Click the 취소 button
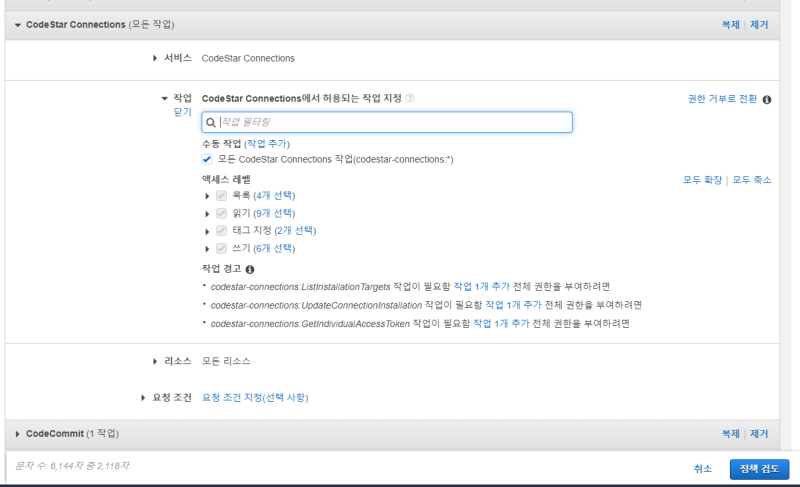Viewport: 800px width, 487px height. [703, 469]
